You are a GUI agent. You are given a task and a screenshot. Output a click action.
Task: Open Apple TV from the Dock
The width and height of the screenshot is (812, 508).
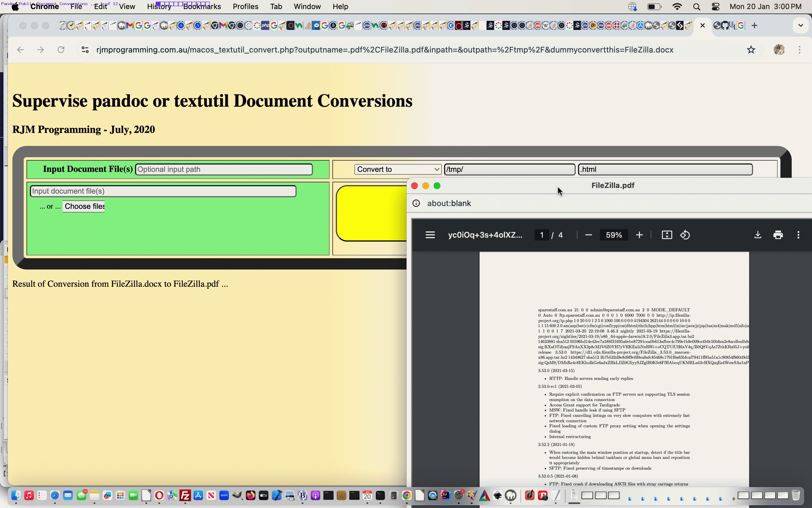tap(263, 495)
